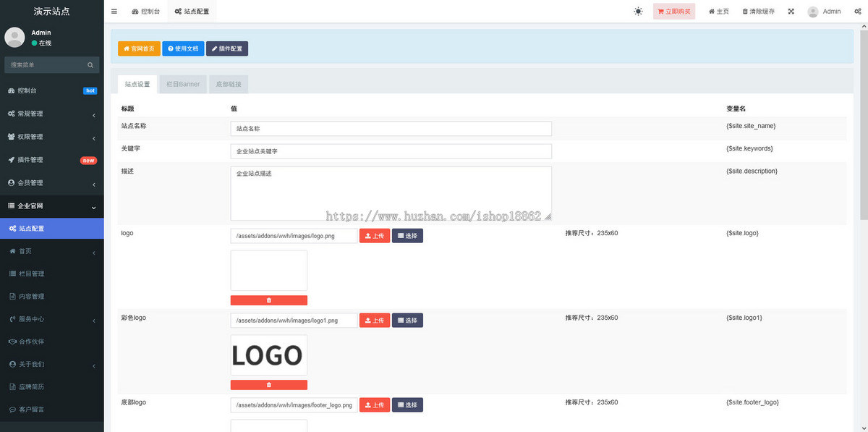868x432 pixels.
Task: Click the variable text {$site.keywords}
Action: 749,148
